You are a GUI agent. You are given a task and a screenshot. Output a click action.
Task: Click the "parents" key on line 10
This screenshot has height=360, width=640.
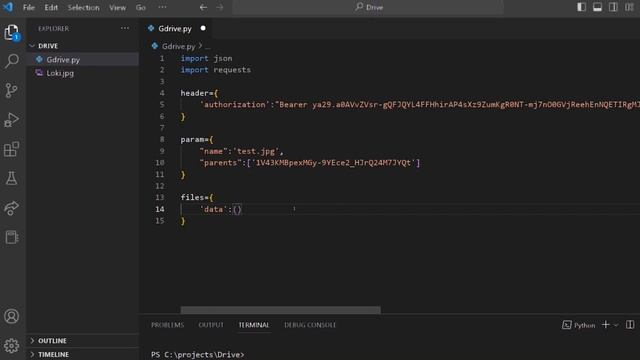220,162
